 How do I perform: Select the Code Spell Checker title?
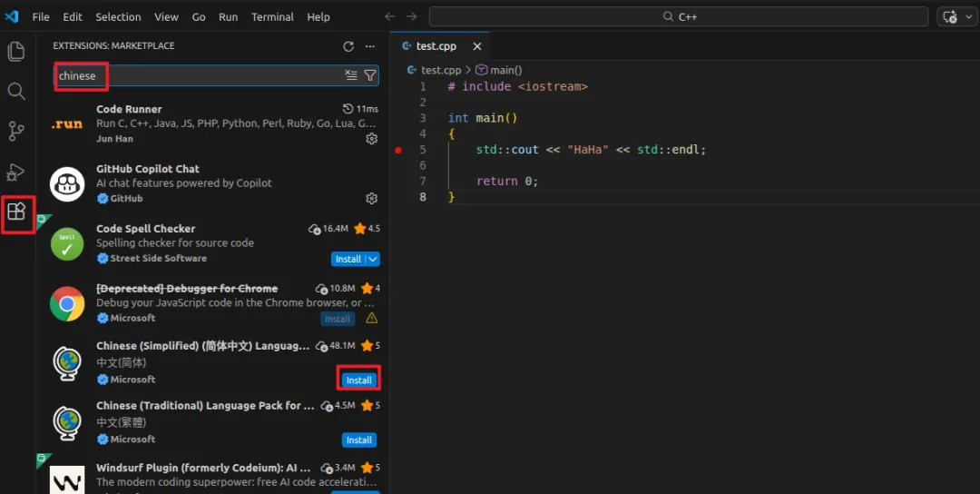tap(145, 229)
